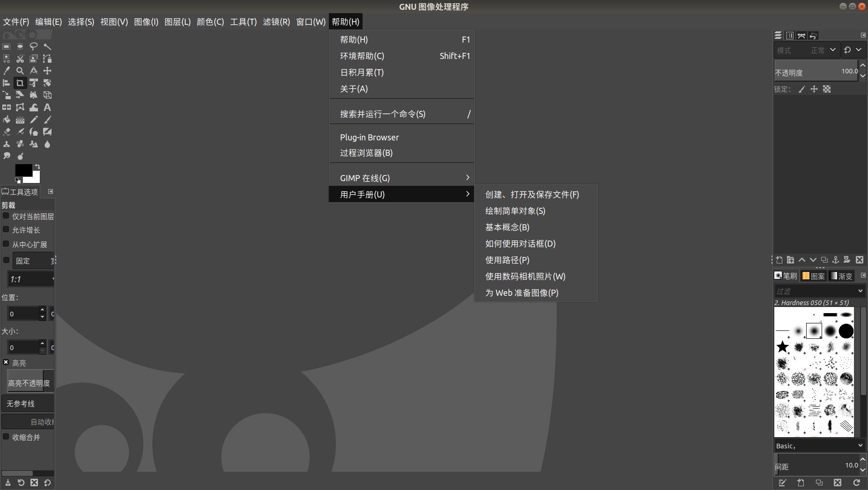Screen dimensions: 868x490
Task: Open the blend mode group switch dropdown
Action: click(x=853, y=50)
